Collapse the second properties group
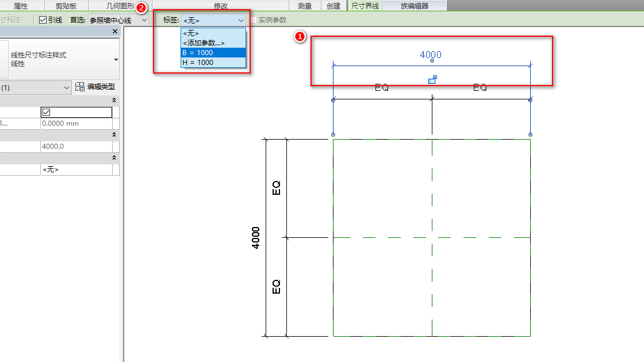The width and height of the screenshot is (644, 362). point(114,134)
